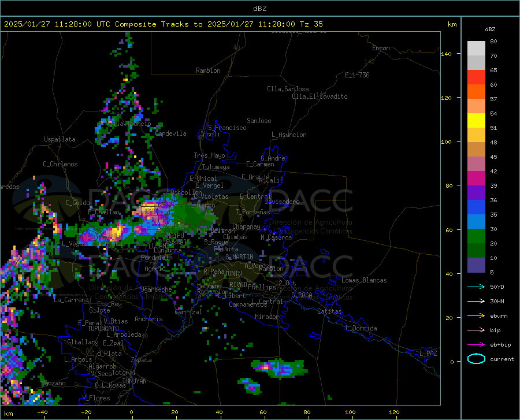This screenshot has height=420, width=520.
Task: Click the dBZ title at the top
Action: [259, 9]
